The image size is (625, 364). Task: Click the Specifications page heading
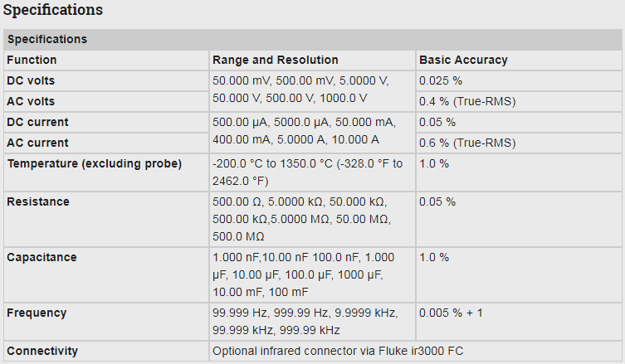click(x=53, y=11)
